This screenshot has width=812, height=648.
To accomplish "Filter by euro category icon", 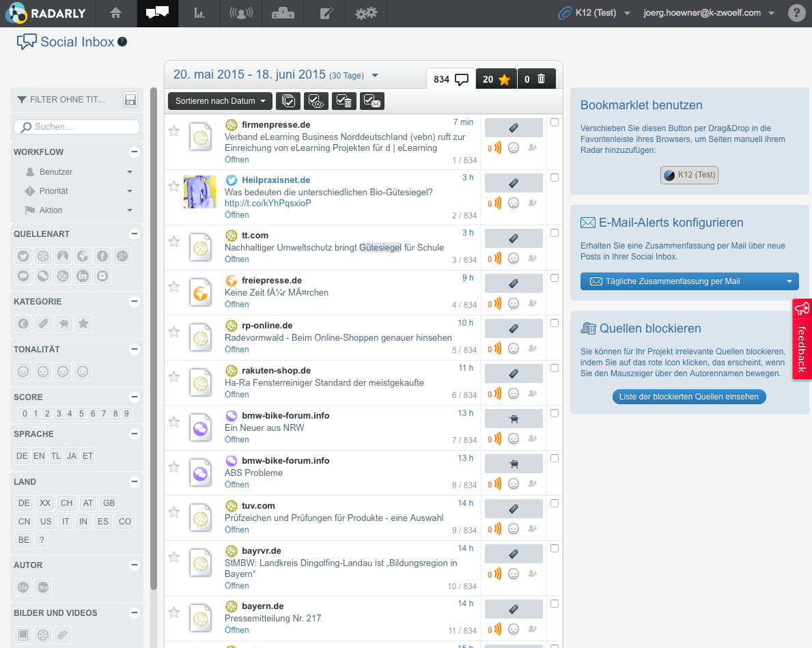I will click(23, 324).
